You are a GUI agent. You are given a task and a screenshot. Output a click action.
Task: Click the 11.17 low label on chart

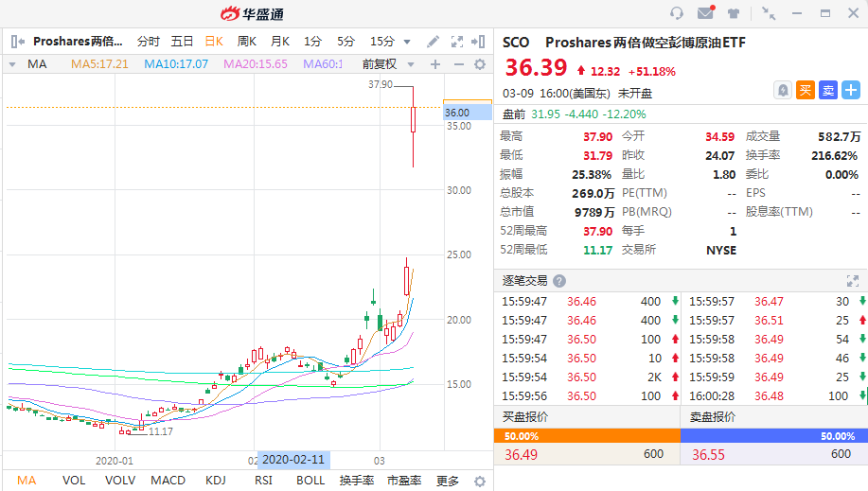point(161,431)
